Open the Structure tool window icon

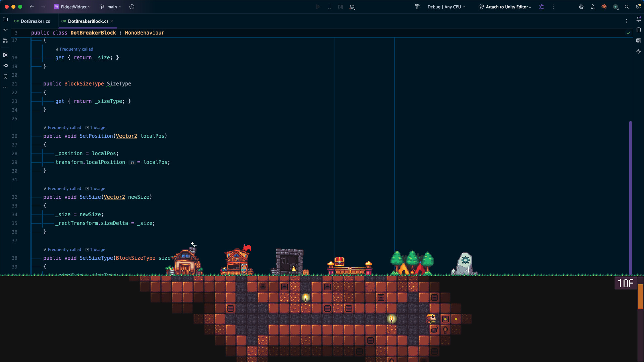[x=5, y=55]
